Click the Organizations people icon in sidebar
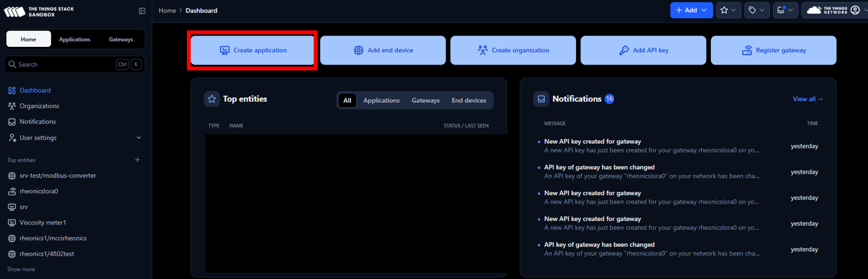The height and width of the screenshot is (279, 868). (x=11, y=106)
